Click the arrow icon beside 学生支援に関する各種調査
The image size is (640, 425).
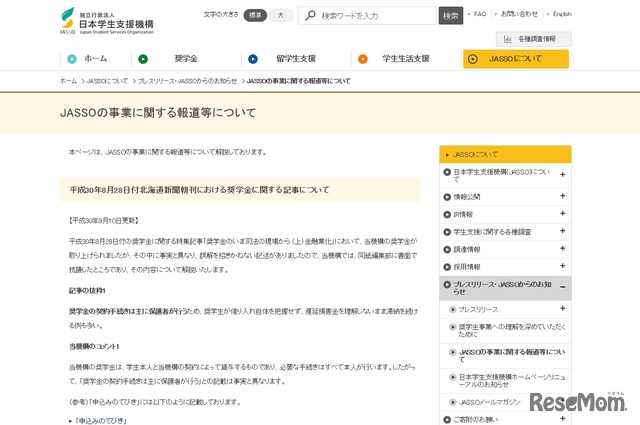click(447, 232)
